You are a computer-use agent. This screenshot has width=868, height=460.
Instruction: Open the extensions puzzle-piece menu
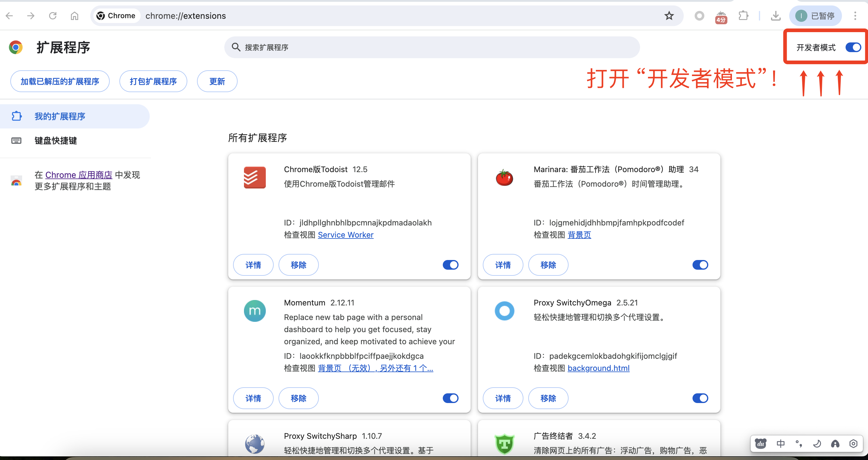coord(743,15)
